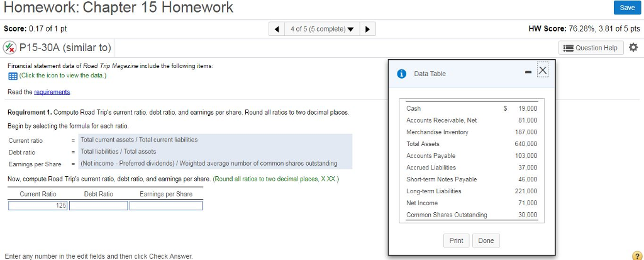Click the Debt Ratio input field

(x=99, y=205)
